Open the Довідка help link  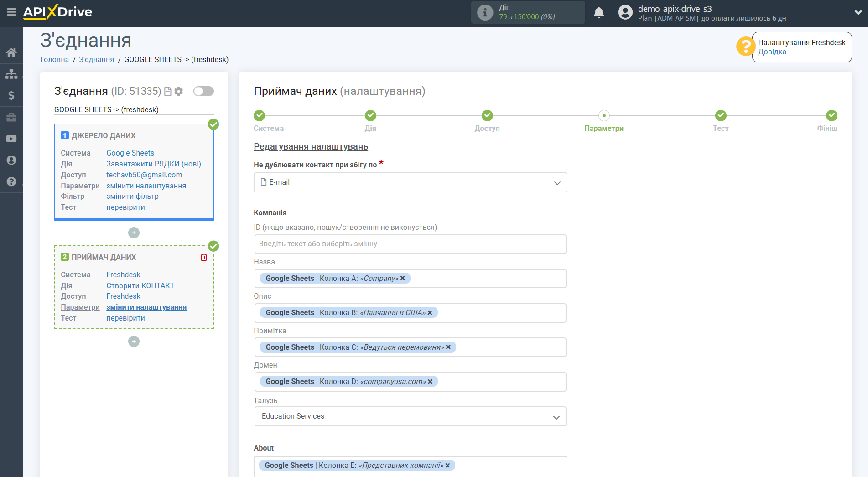point(772,52)
